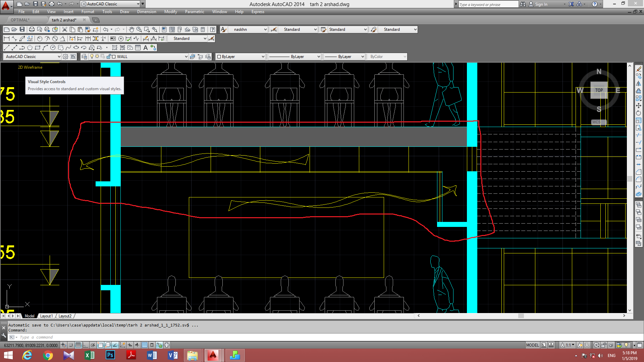Screen dimensions: 644x362
Task: Select the Line draw tool
Action: click(x=6, y=48)
